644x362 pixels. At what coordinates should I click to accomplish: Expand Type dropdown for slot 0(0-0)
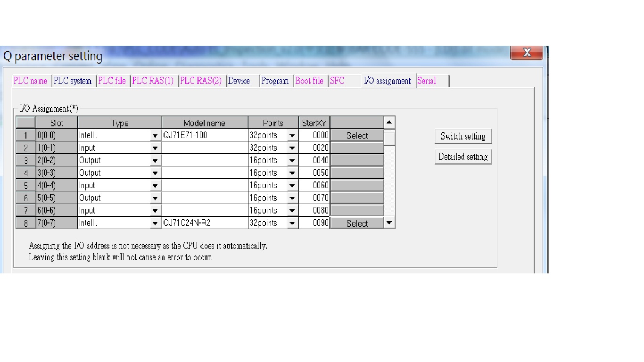click(x=155, y=136)
